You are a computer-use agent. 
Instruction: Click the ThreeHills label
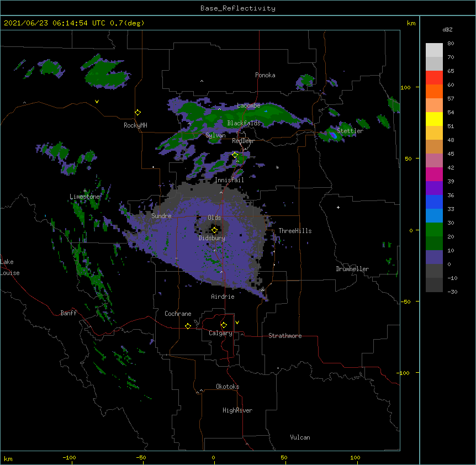295,231
